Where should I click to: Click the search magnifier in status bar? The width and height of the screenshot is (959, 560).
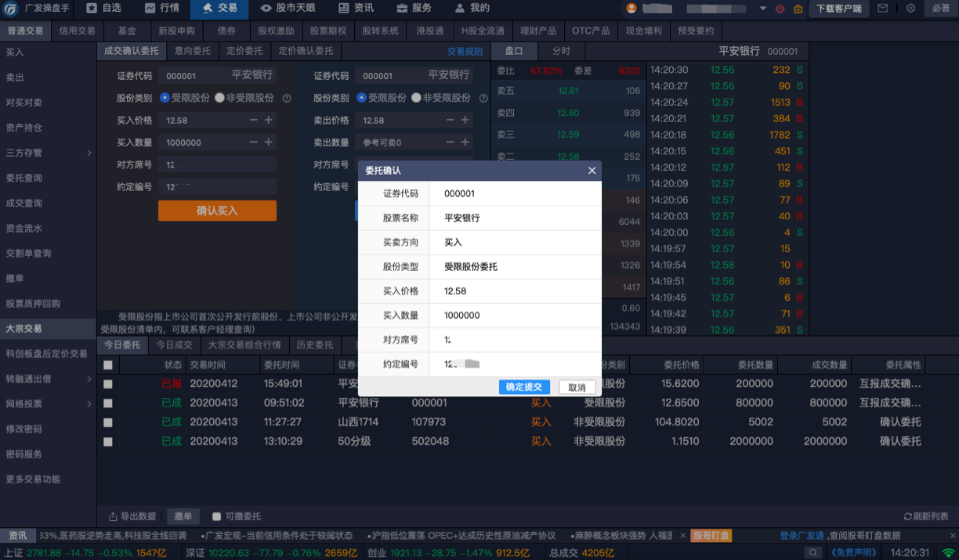[x=814, y=552]
